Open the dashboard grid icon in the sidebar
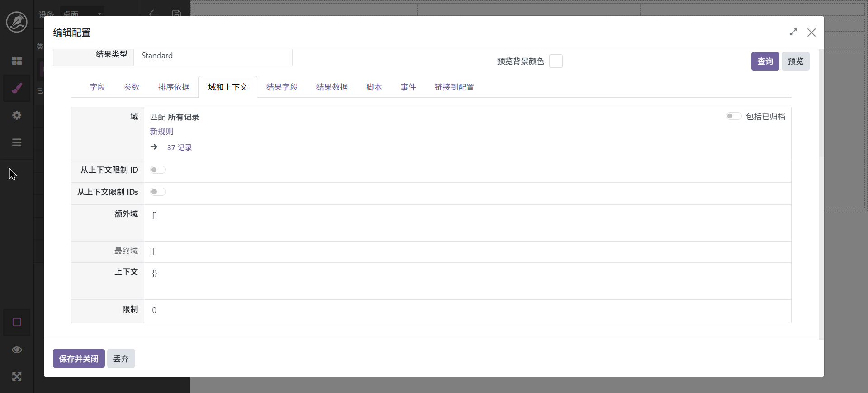 click(17, 61)
